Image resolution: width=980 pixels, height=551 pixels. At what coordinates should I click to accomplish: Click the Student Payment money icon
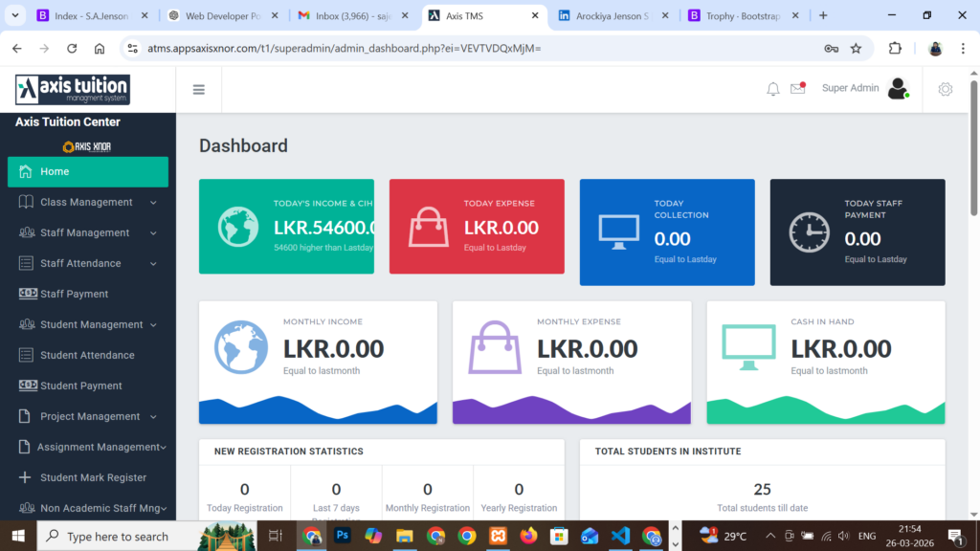click(x=28, y=385)
